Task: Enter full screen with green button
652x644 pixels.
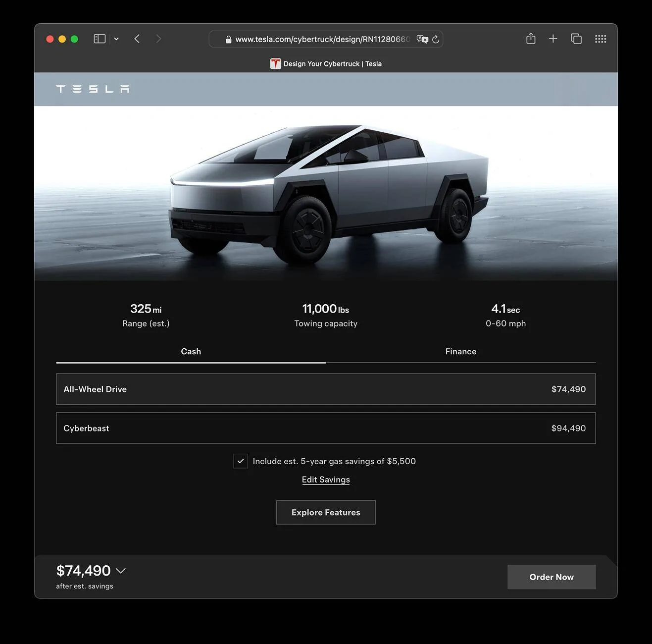Action: coord(74,39)
